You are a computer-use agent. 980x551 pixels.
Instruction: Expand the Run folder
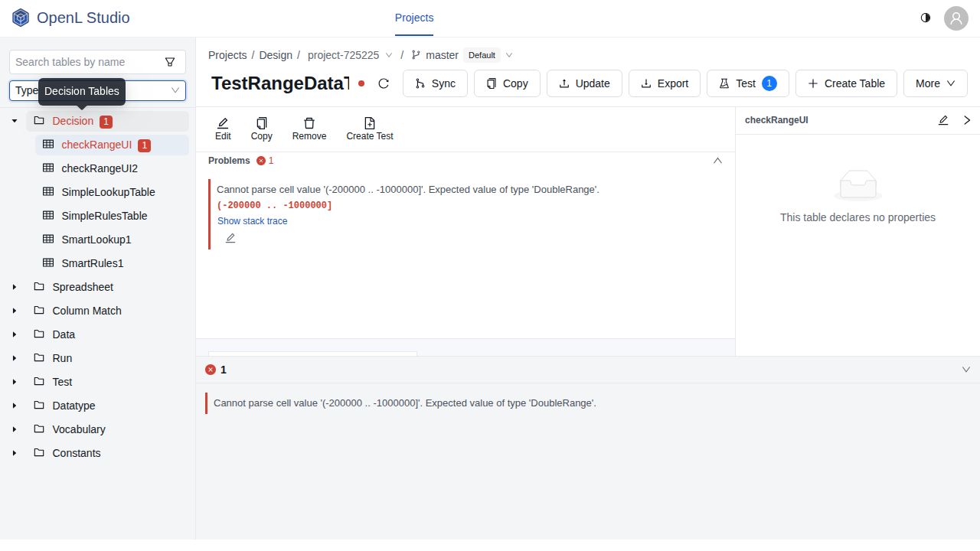tap(15, 358)
